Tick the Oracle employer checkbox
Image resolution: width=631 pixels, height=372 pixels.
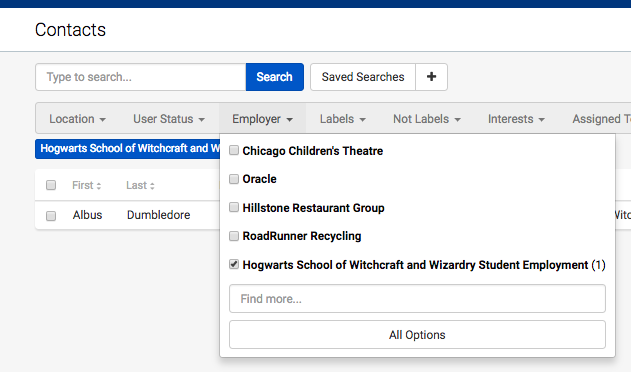[x=234, y=179]
